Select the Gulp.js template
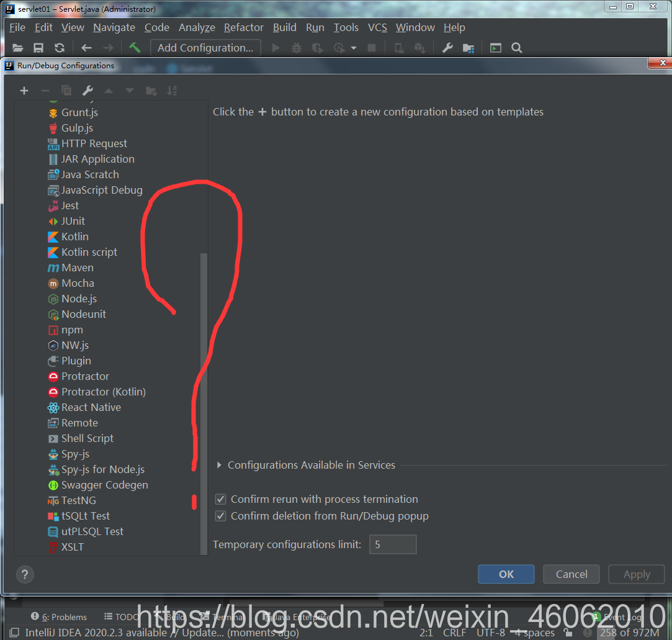The image size is (672, 640). click(x=77, y=128)
